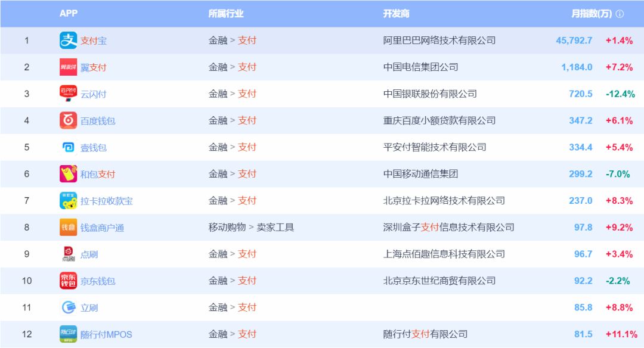Image resolution: width=644 pixels, height=348 pixels.
Task: Click the +11.1% change for 随行付MPOS
Action: point(621,334)
